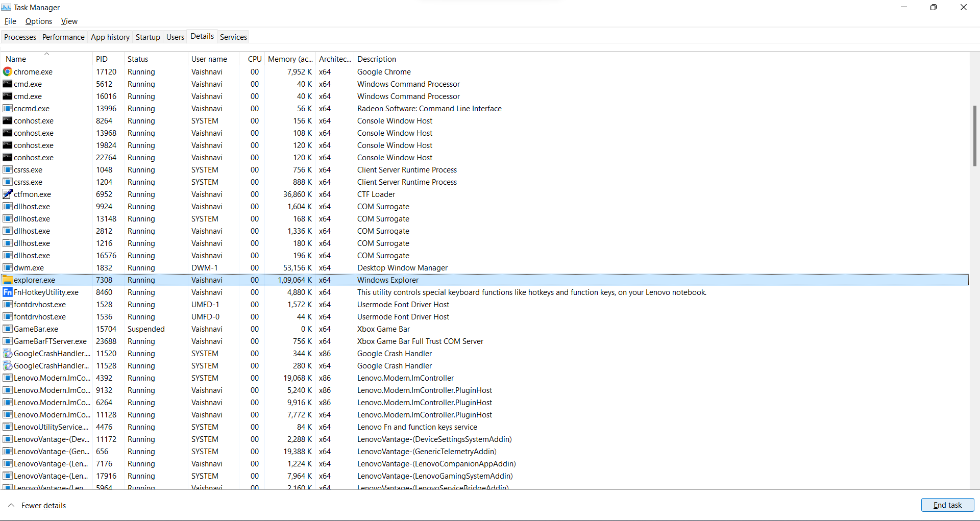Switch to the Performance tab
This screenshot has width=980, height=521.
(63, 37)
